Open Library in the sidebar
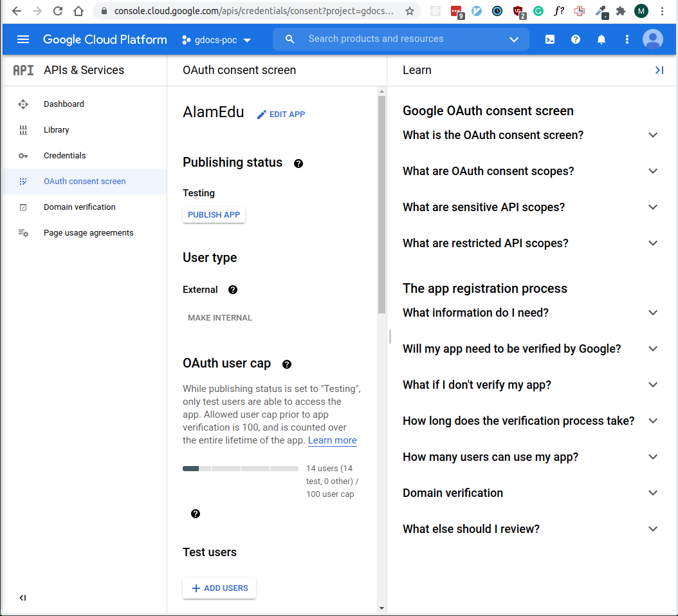The width and height of the screenshot is (678, 616). tap(84, 130)
